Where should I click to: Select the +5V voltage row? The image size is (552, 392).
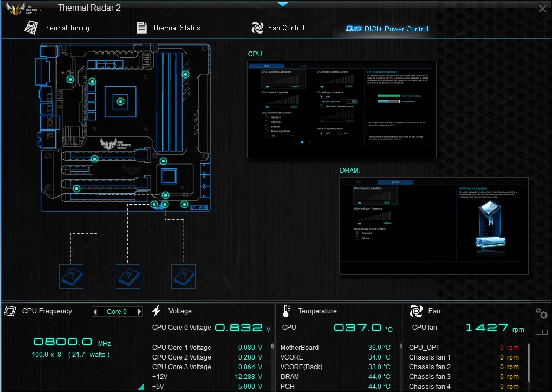click(207, 387)
